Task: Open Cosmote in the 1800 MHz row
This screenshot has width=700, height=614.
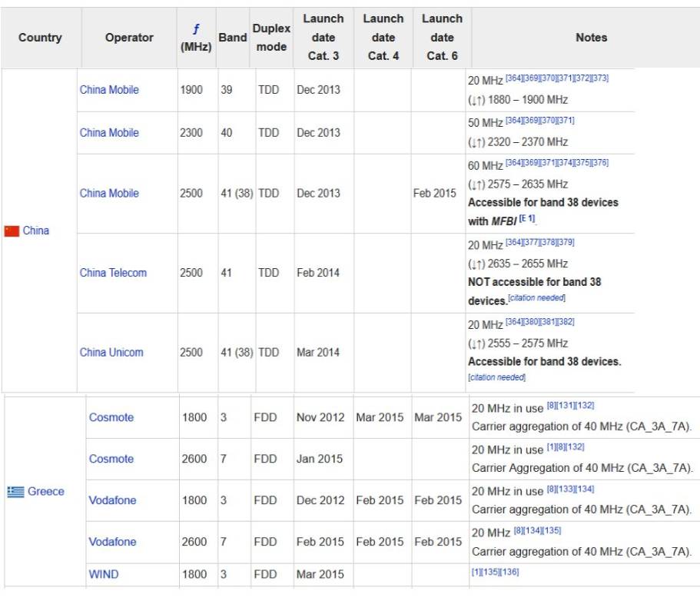Action: (x=111, y=418)
